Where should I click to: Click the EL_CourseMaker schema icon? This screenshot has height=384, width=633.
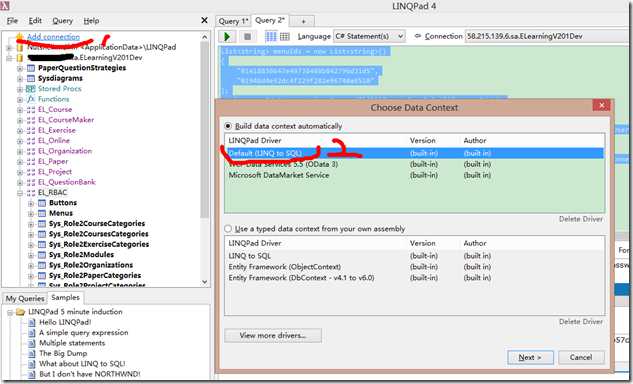pyautogui.click(x=31, y=120)
